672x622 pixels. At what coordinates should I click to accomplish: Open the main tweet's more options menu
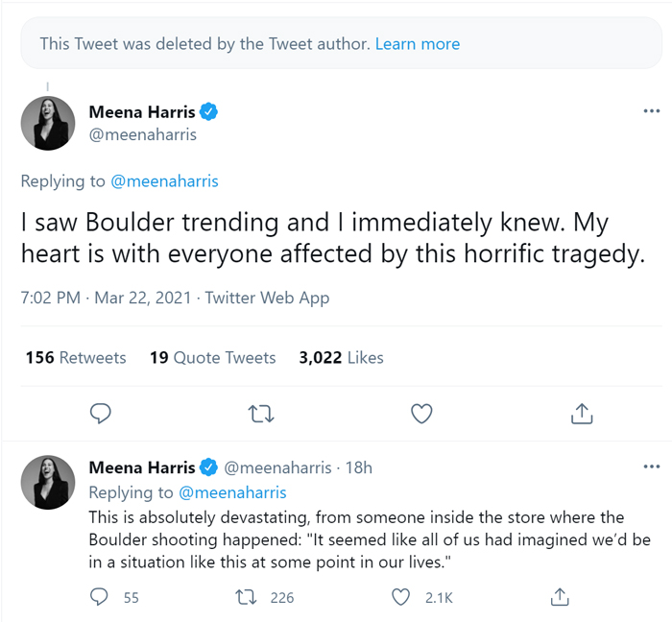pyautogui.click(x=651, y=111)
